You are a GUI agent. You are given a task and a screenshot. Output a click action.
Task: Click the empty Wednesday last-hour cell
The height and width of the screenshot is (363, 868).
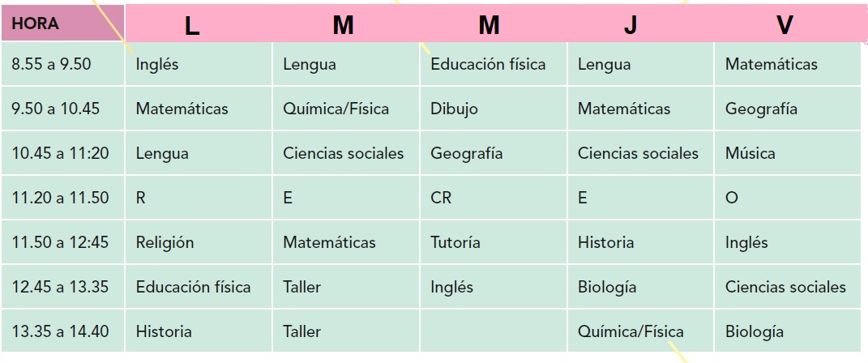tap(494, 331)
